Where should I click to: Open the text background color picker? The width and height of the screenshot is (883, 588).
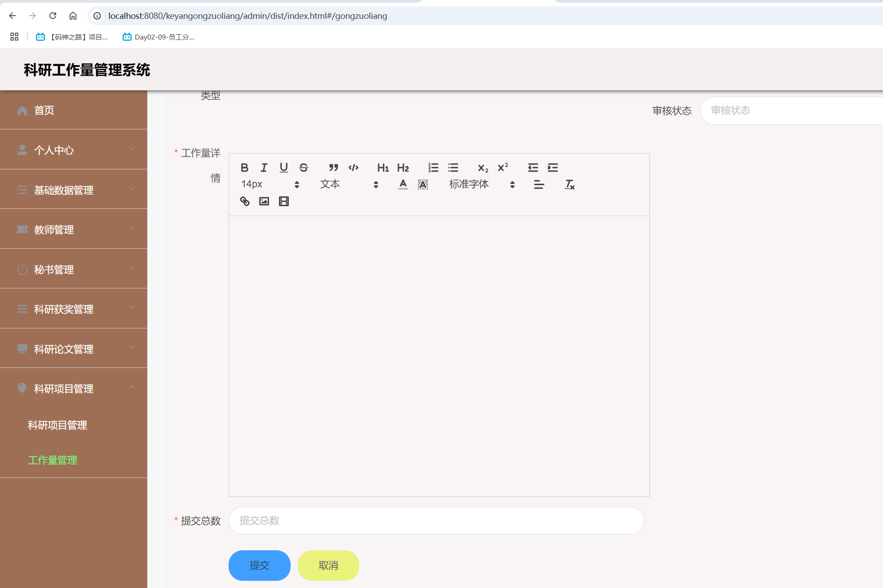(423, 185)
